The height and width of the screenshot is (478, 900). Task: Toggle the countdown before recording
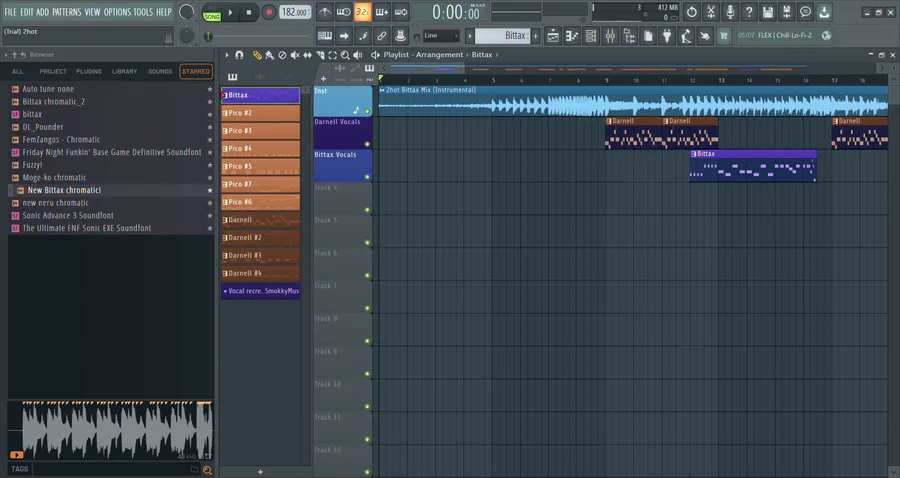tap(362, 11)
